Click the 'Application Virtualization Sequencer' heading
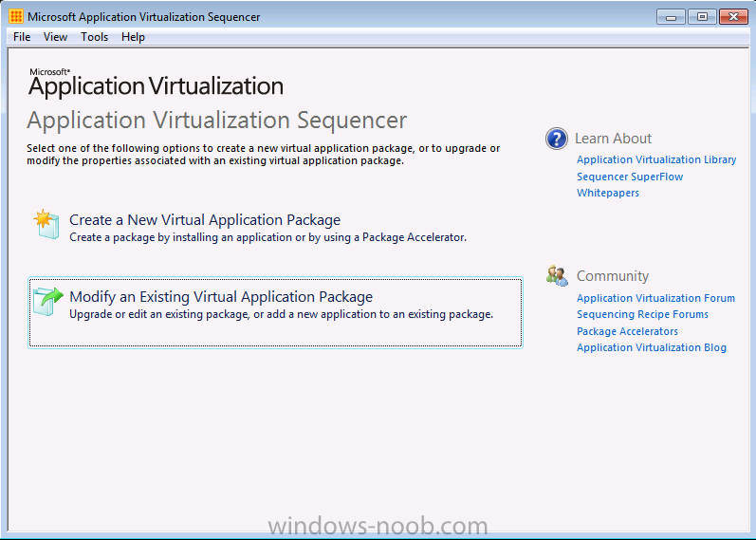Viewport: 756px width, 540px height. coord(217,121)
